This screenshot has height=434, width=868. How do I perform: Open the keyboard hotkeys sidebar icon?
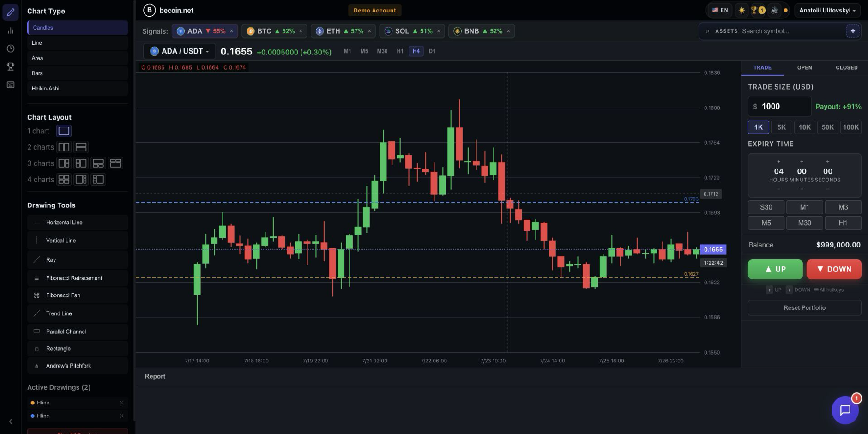tap(11, 84)
